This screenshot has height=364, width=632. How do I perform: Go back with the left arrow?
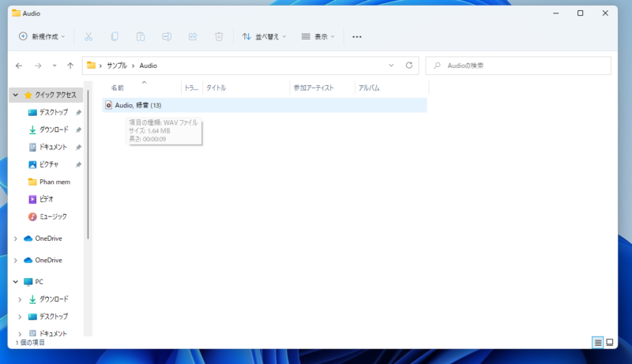click(x=19, y=66)
